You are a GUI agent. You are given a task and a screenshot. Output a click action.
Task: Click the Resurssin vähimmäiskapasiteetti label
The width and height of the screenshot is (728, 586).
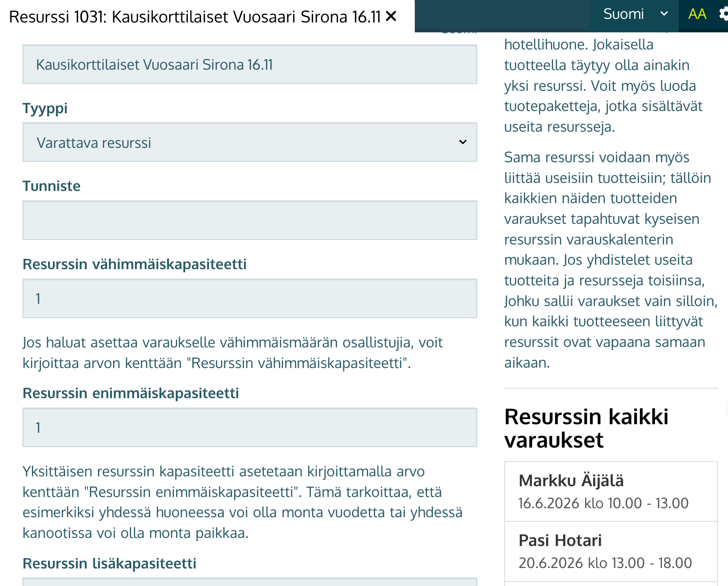[134, 264]
